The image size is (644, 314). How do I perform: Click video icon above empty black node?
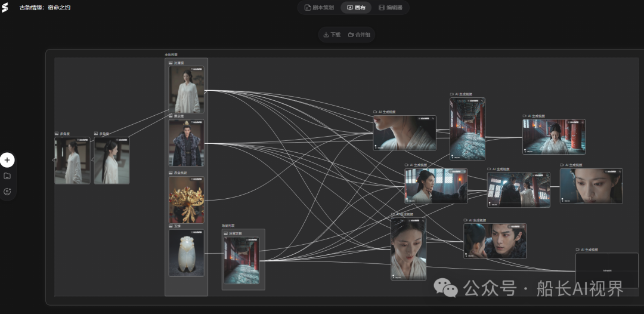(577, 250)
